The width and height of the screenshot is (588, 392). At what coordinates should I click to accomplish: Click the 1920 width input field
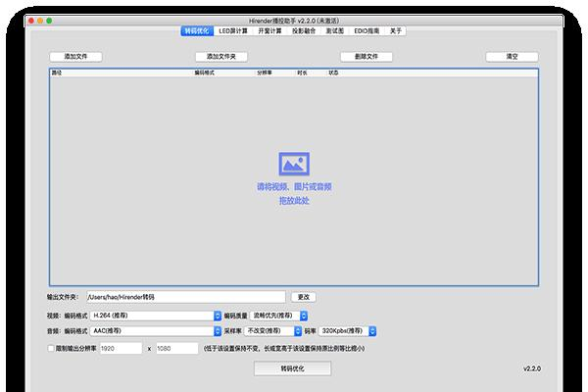coord(121,349)
